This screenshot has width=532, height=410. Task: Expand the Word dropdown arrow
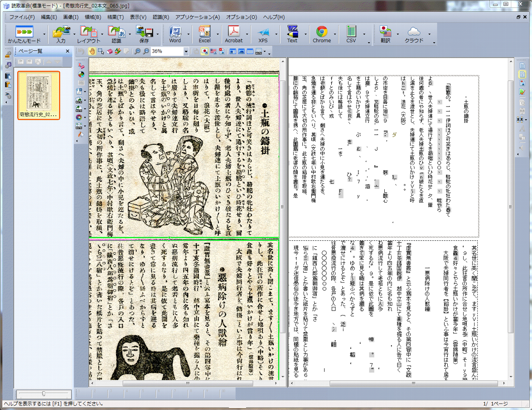189,34
